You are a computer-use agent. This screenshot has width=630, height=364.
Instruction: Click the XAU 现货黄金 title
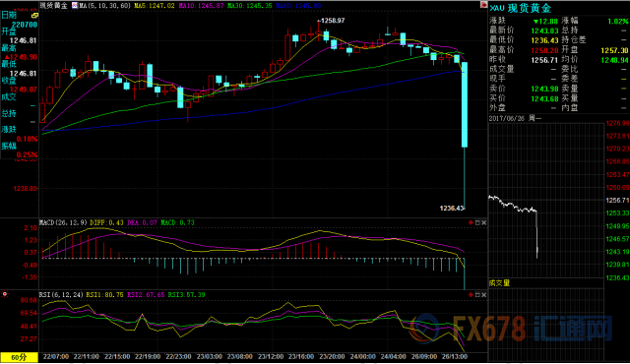tap(521, 8)
